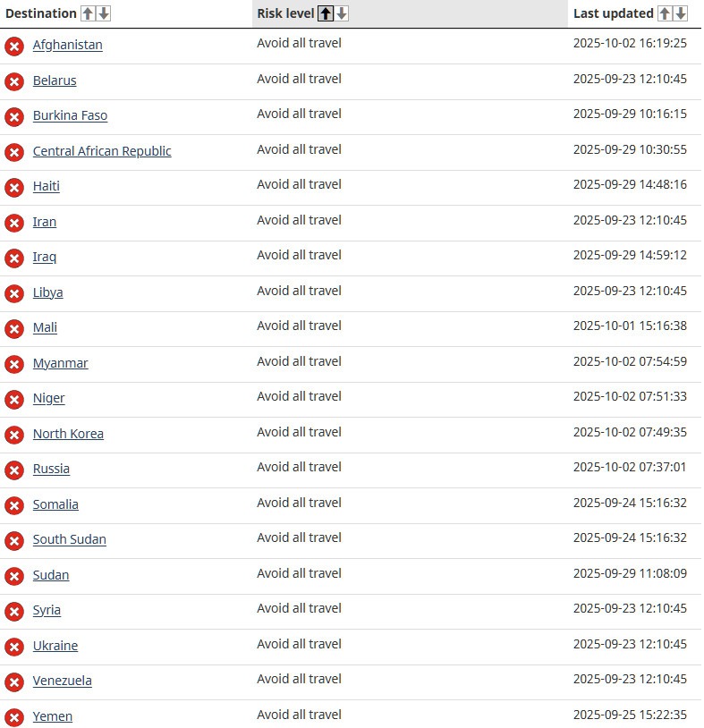This screenshot has height=728, width=704.
Task: Click the Last updated column header
Action: (x=613, y=13)
